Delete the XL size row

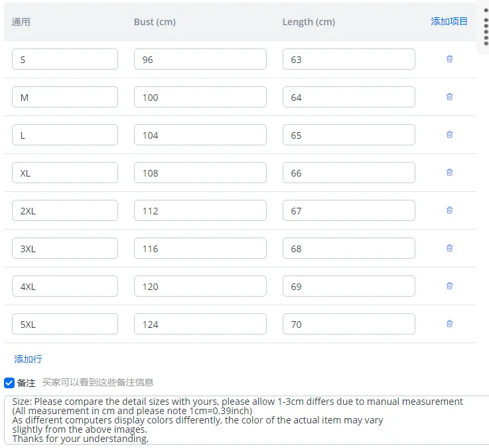(x=449, y=172)
